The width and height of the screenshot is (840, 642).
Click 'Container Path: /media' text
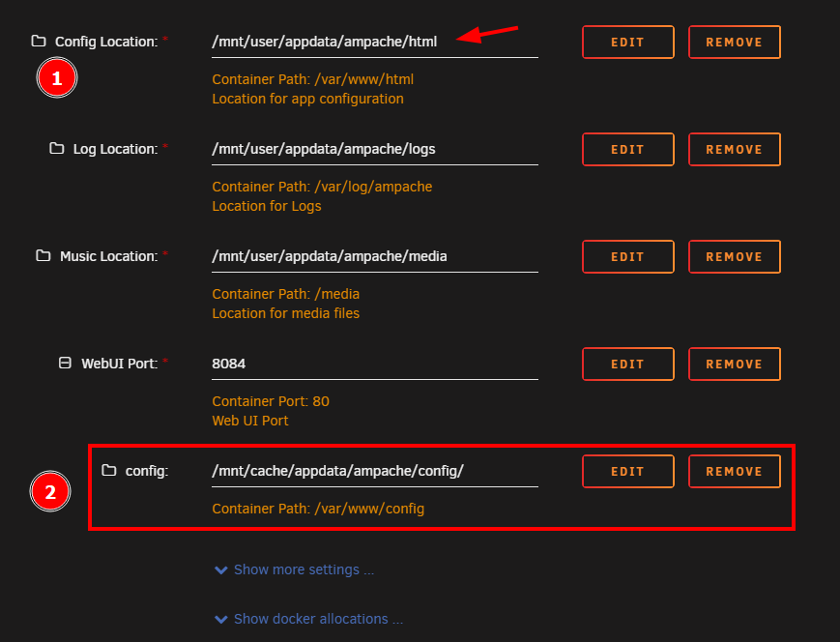coord(285,294)
